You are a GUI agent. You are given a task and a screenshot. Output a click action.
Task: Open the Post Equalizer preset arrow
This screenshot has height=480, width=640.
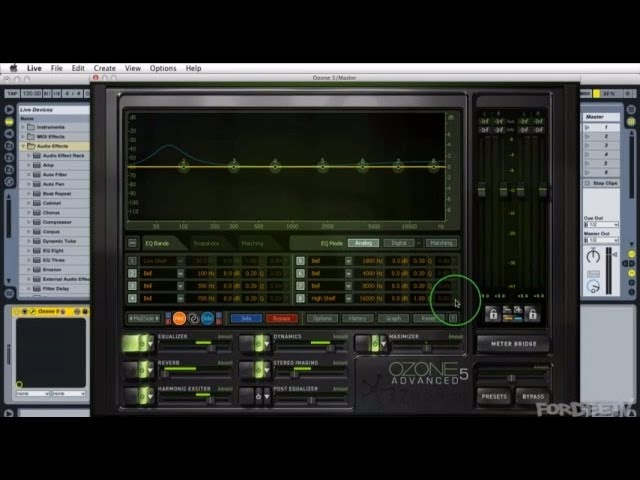click(267, 396)
